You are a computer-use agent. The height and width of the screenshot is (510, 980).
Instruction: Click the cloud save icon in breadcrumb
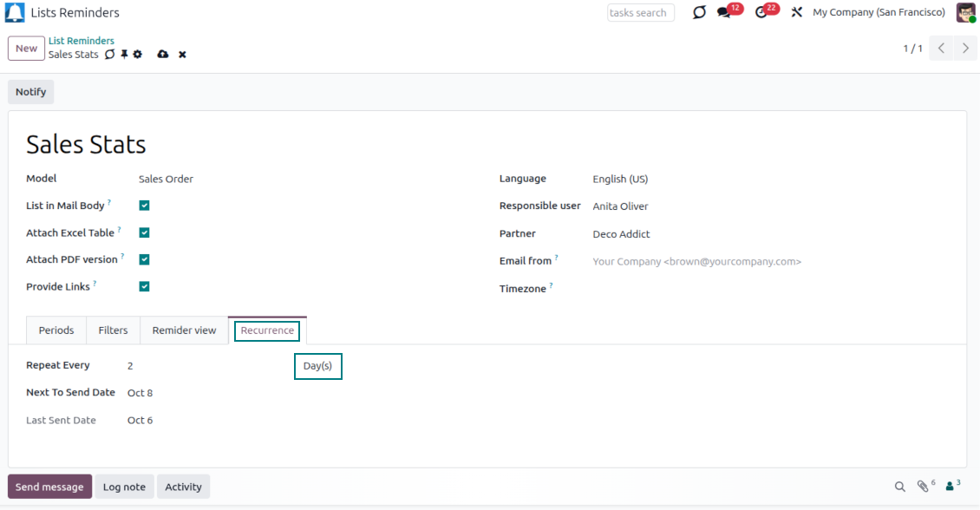[x=162, y=55]
